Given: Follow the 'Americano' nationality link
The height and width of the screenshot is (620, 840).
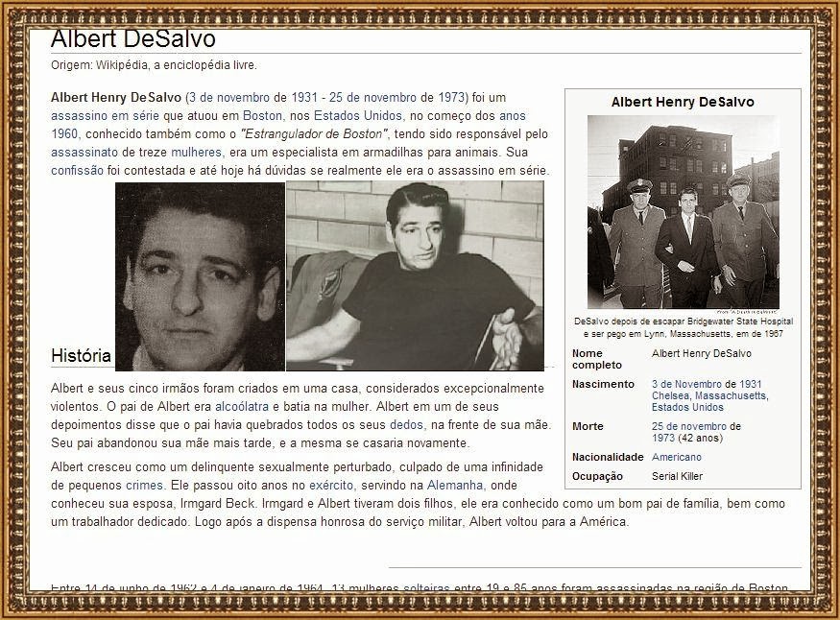Looking at the screenshot, I should pos(677,457).
